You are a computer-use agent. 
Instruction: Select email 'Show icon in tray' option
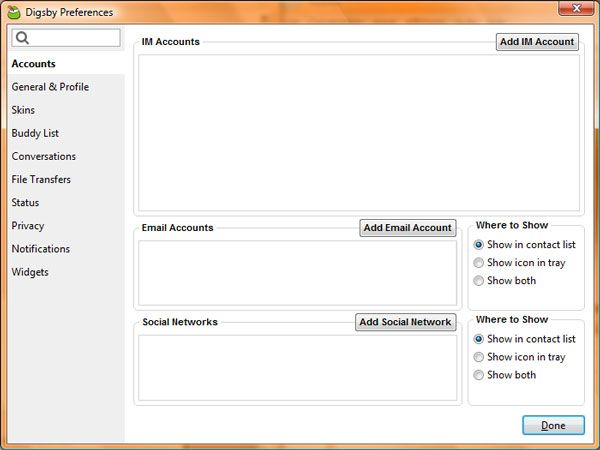point(519,262)
